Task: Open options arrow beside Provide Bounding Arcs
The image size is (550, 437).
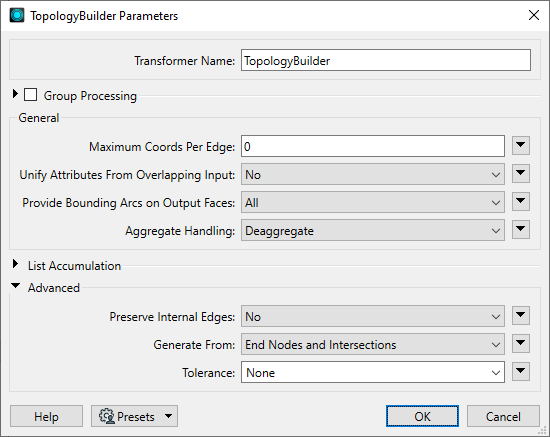Action: (x=521, y=202)
